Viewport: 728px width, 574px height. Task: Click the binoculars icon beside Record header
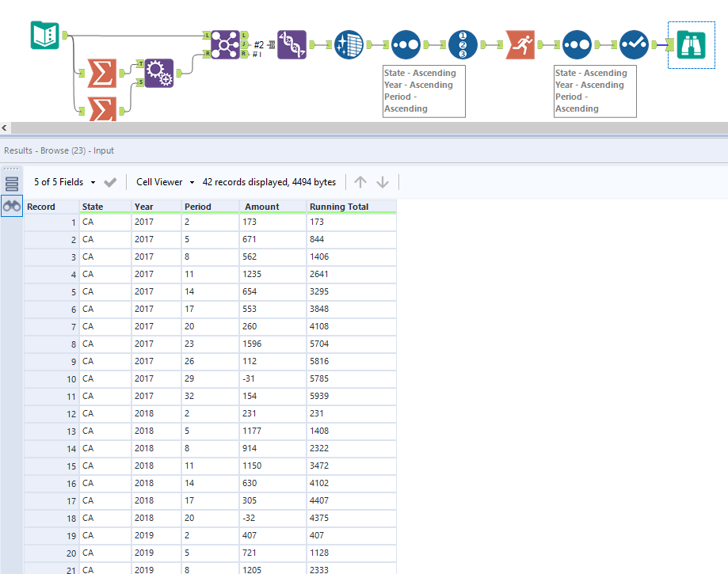[12, 206]
